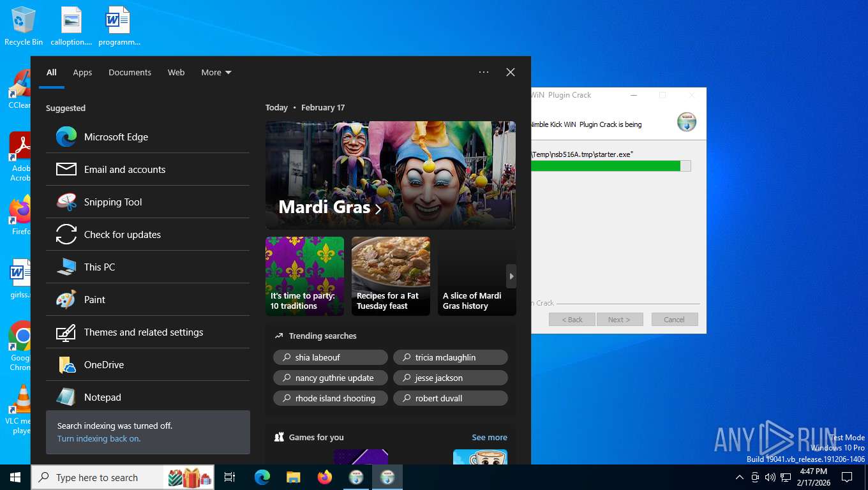Open OneDrive from suggested list
868x490 pixels.
[147, 364]
